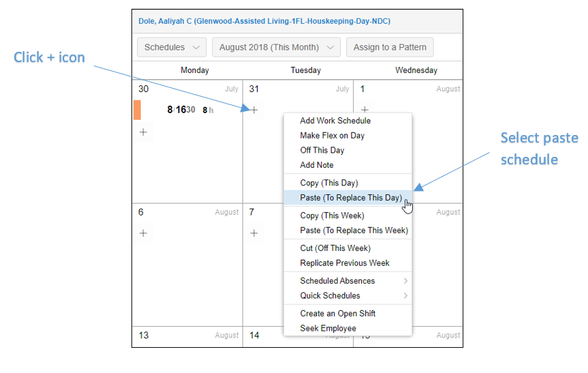
Task: Click the Assign to a Pattern button
Action: 390,47
